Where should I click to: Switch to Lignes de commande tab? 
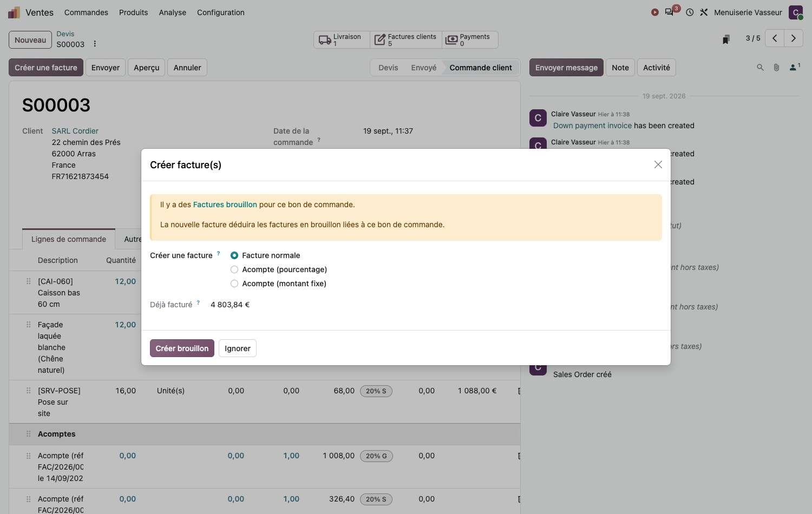coord(69,239)
